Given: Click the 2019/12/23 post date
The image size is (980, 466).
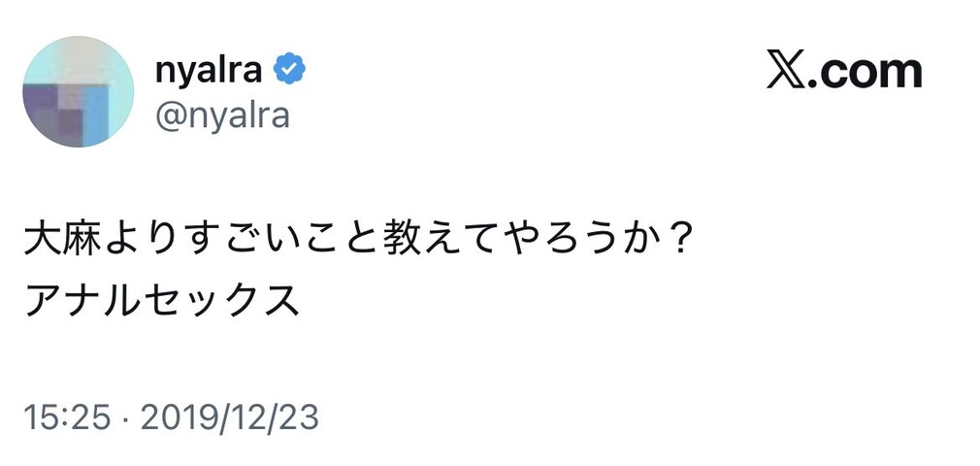Looking at the screenshot, I should [230, 419].
